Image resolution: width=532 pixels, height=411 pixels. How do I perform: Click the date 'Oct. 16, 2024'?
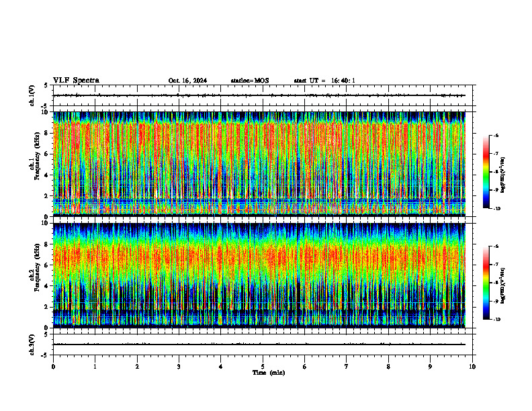[187, 81]
